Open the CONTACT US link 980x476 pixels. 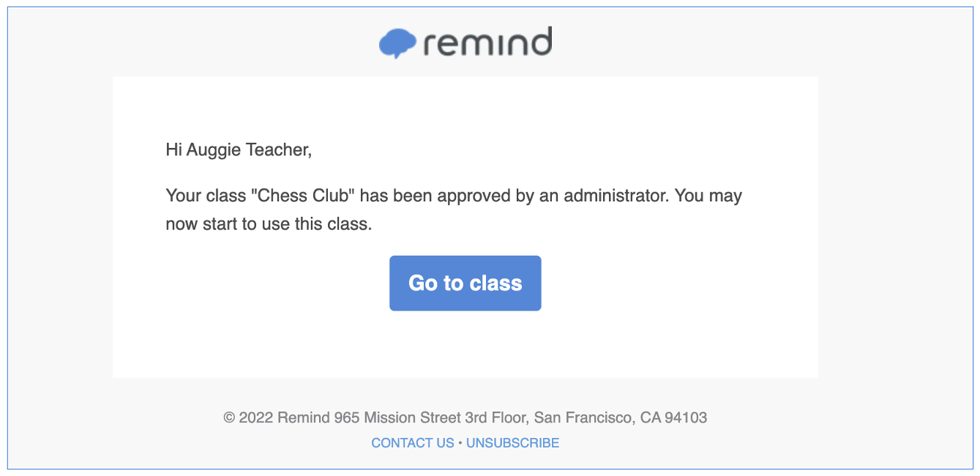(x=412, y=443)
